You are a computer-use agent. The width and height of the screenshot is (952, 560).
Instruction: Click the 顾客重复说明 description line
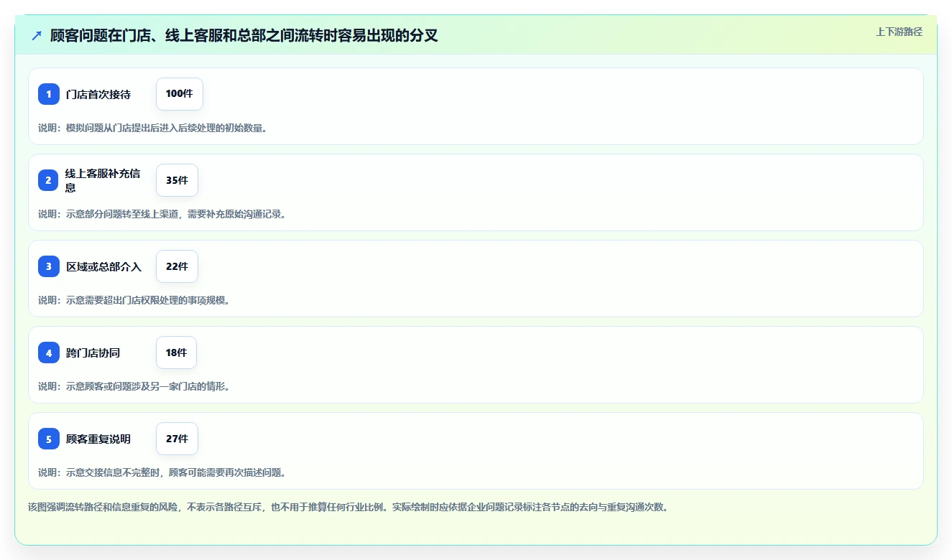162,472
